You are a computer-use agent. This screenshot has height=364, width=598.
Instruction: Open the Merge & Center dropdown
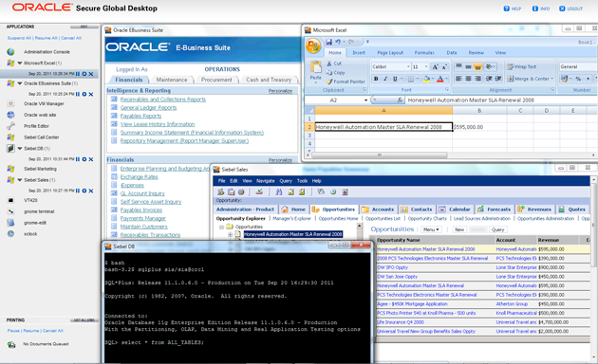551,79
